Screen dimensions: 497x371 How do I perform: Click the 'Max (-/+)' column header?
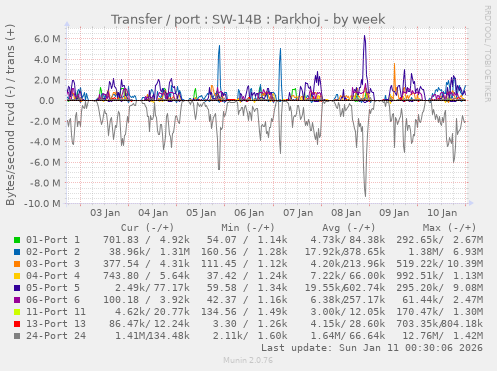point(449,228)
